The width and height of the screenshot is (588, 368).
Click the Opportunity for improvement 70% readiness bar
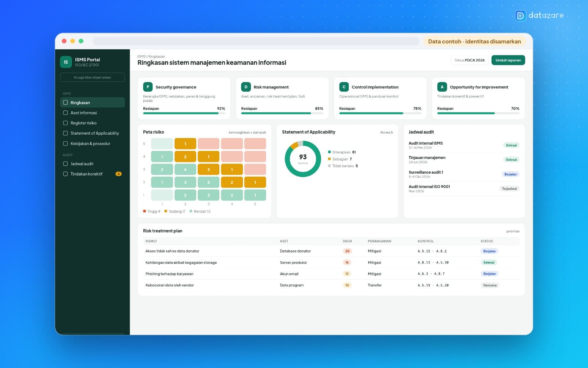click(x=478, y=113)
